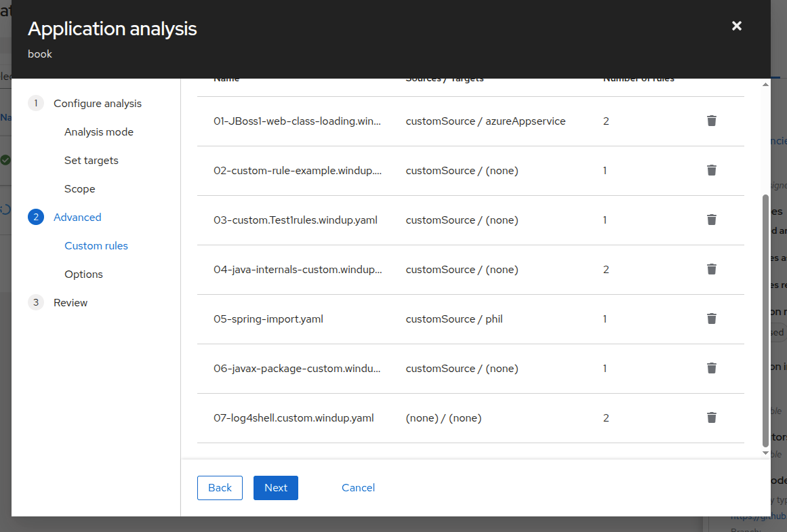Delete the 04-java-internals-custom rule file
The width and height of the screenshot is (787, 532).
(x=711, y=269)
